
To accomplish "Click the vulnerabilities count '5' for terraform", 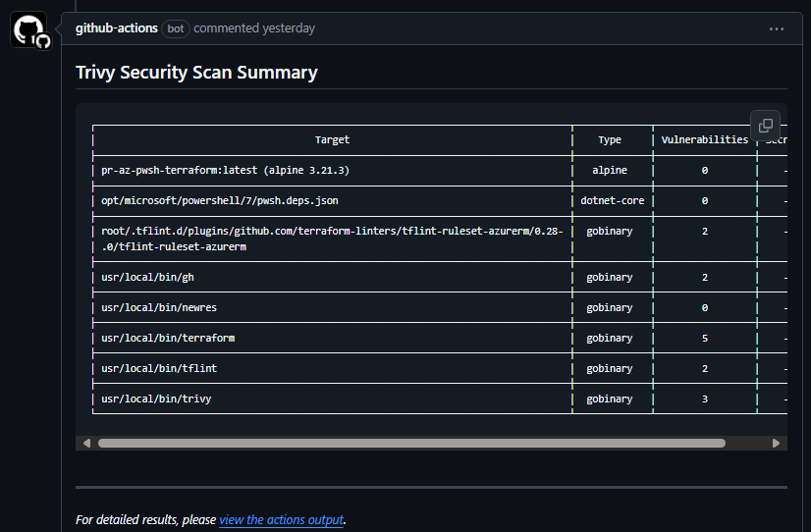I will [x=705, y=338].
